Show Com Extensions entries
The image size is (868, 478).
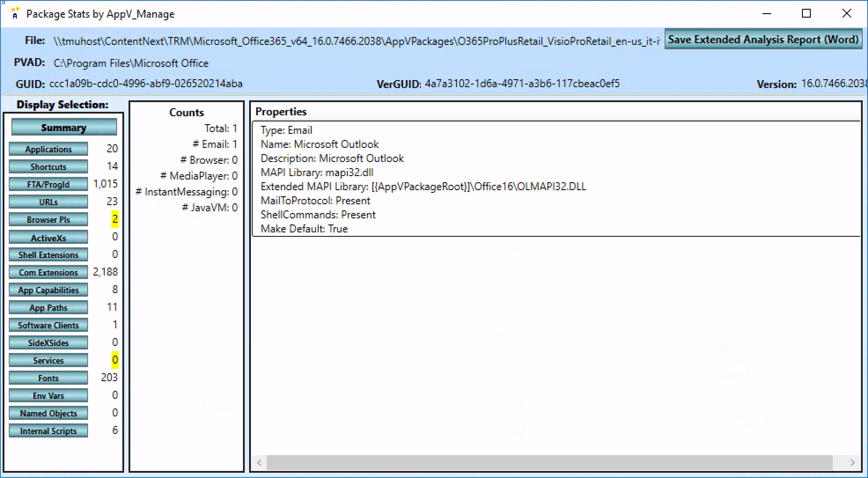coord(48,272)
